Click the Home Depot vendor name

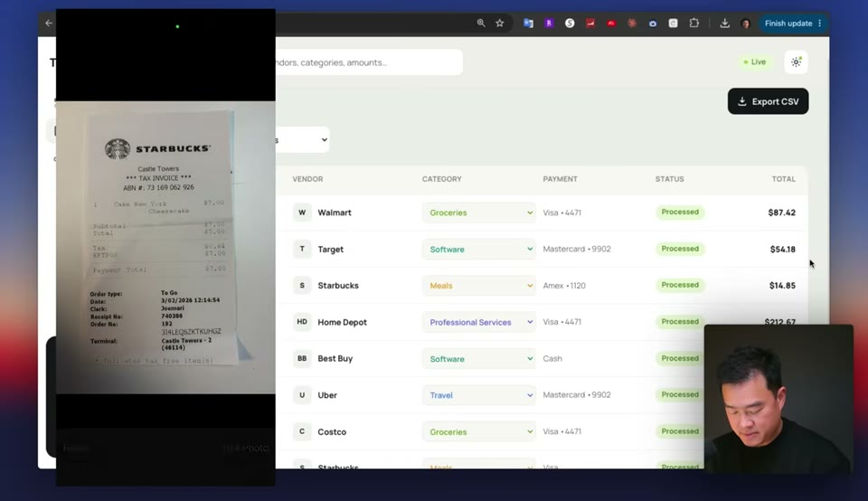tap(342, 322)
